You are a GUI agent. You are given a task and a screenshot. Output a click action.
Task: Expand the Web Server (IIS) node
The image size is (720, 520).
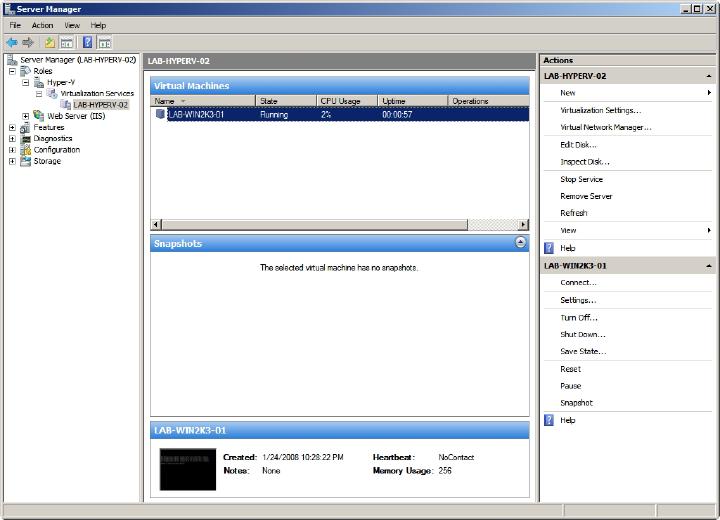coord(26,116)
